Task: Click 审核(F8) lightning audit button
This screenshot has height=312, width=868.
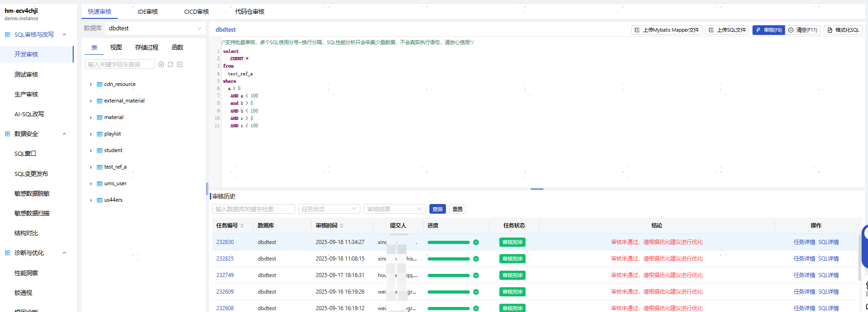Action: 768,30
